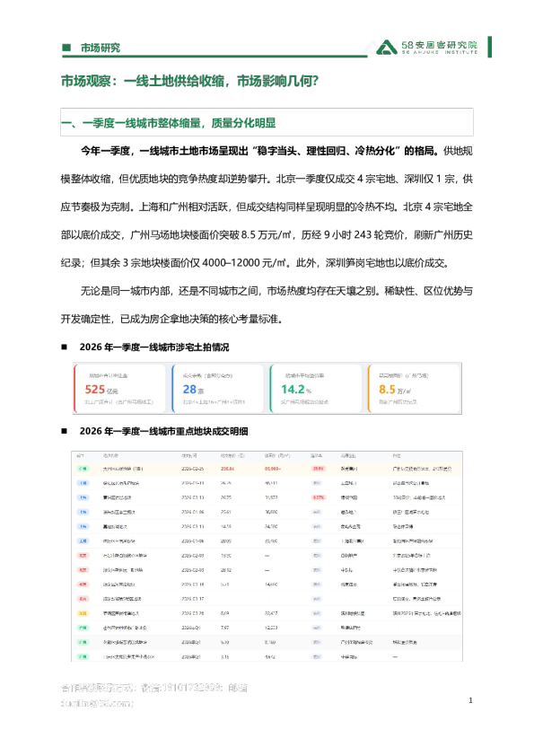
Task: Click the green 广州 tag in highlighted row
Action: click(x=83, y=469)
